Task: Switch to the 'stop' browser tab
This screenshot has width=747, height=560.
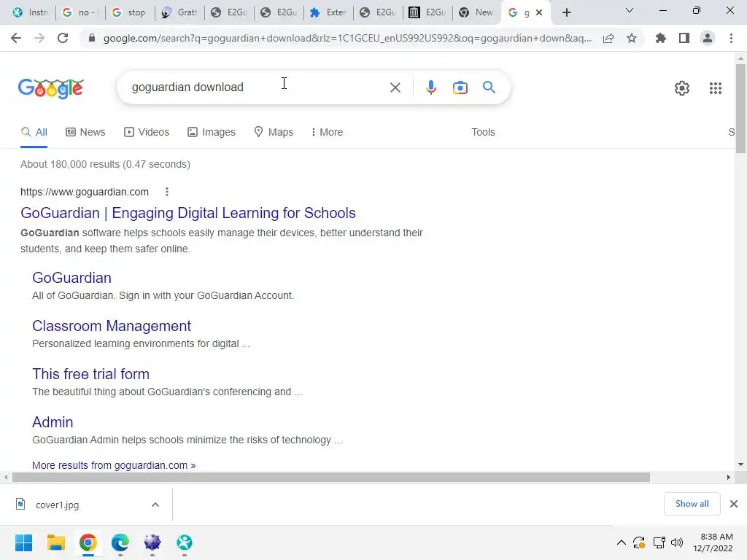Action: (129, 12)
